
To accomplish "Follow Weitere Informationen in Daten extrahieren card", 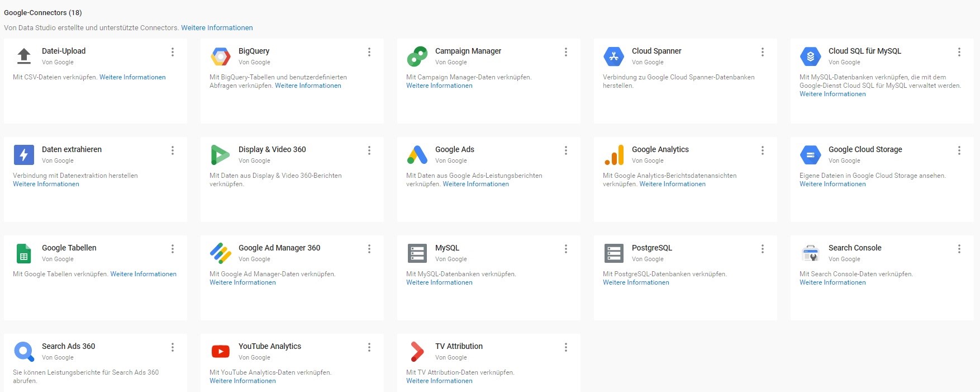I will pyautogui.click(x=46, y=184).
